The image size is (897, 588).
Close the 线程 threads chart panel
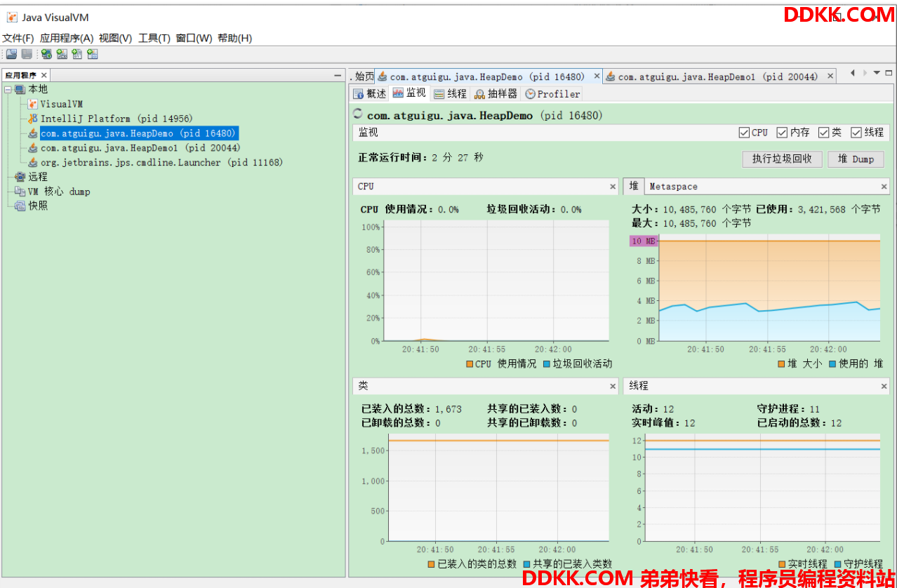pos(884,386)
